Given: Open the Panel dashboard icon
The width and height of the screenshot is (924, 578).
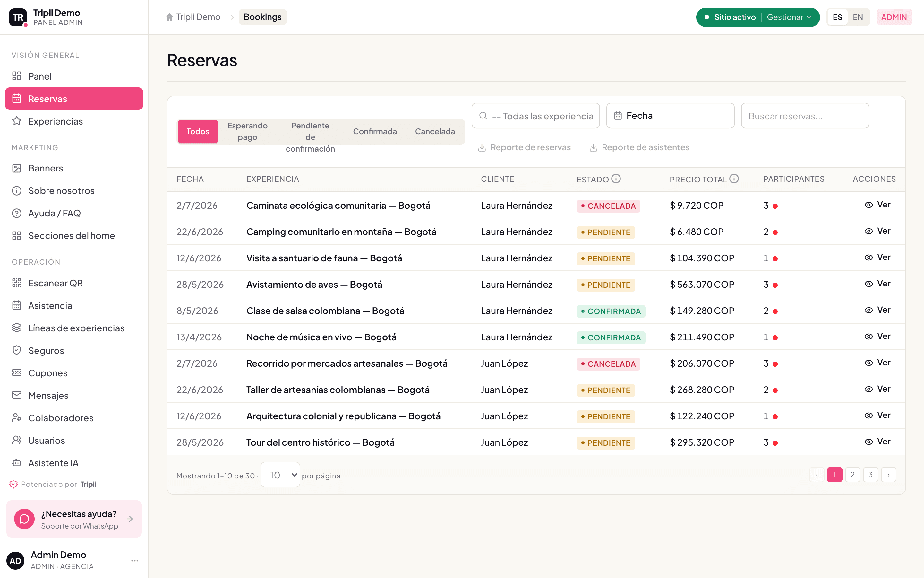Looking at the screenshot, I should [16, 76].
